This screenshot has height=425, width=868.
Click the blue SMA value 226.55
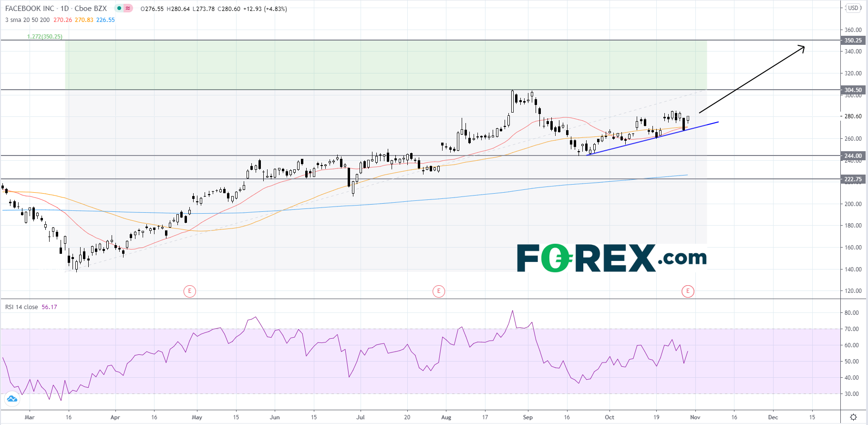click(105, 20)
